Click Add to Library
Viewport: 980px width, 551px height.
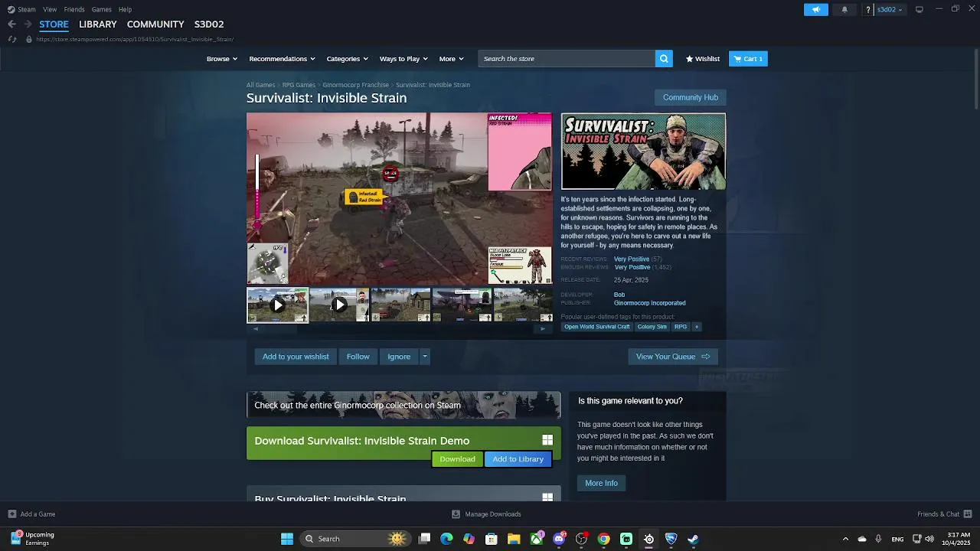click(518, 459)
